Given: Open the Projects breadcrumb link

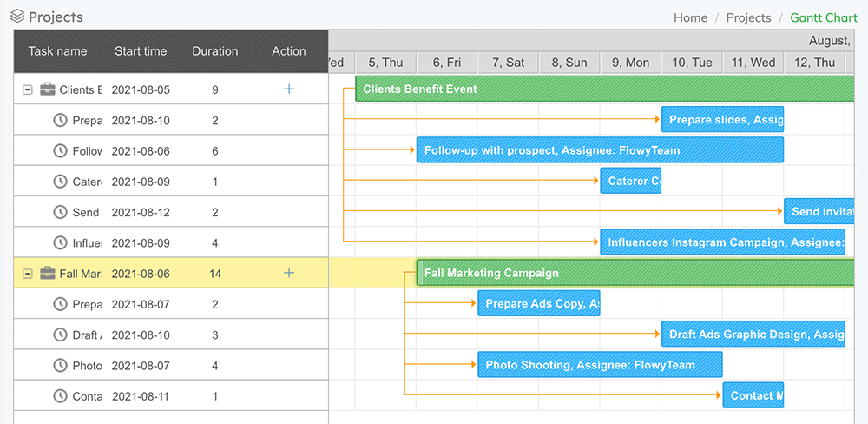Looking at the screenshot, I should coord(748,17).
